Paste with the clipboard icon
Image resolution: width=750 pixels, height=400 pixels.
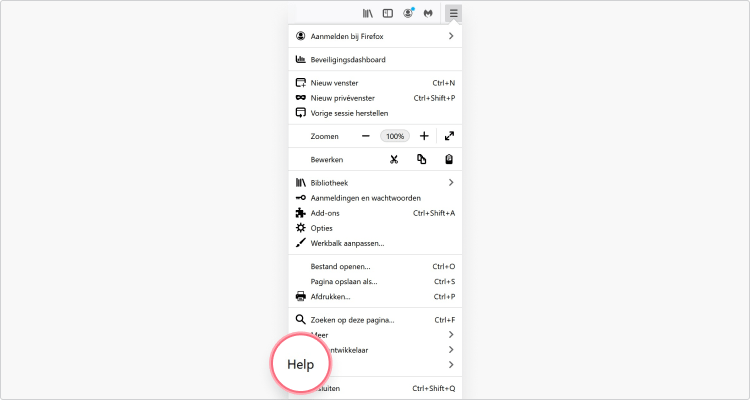449,159
